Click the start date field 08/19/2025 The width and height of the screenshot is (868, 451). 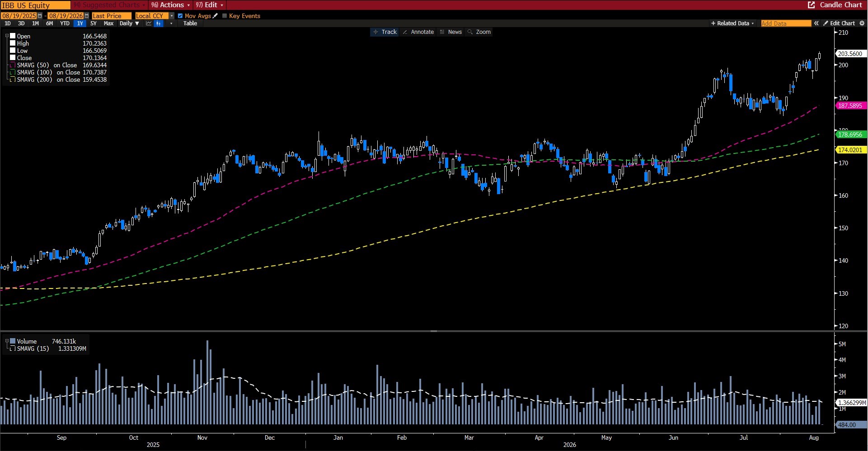tap(19, 16)
